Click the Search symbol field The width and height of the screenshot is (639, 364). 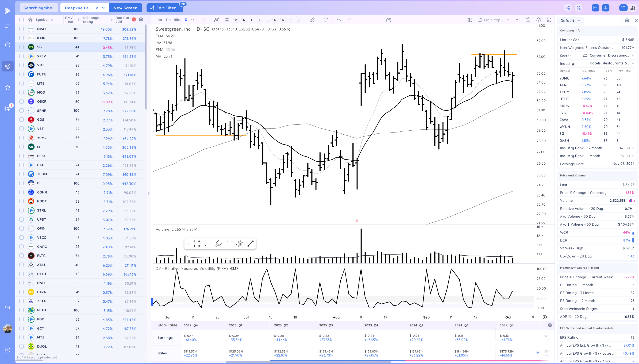click(38, 8)
